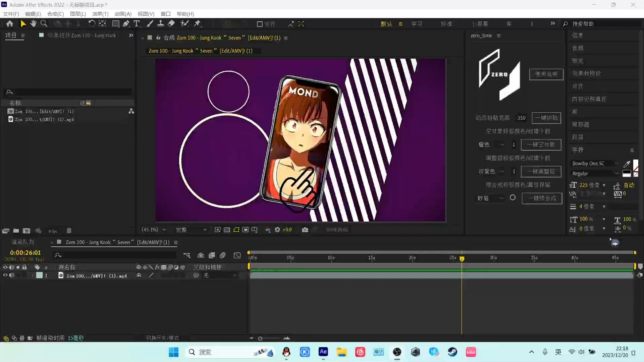Switch to the 渲染队列 tab
Viewport: 644px width, 362px height.
pyautogui.click(x=22, y=242)
